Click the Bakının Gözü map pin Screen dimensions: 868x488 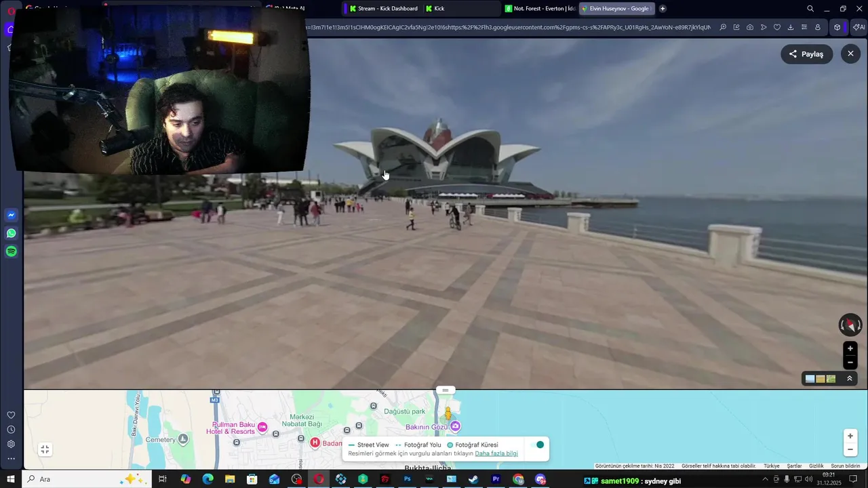tap(456, 426)
